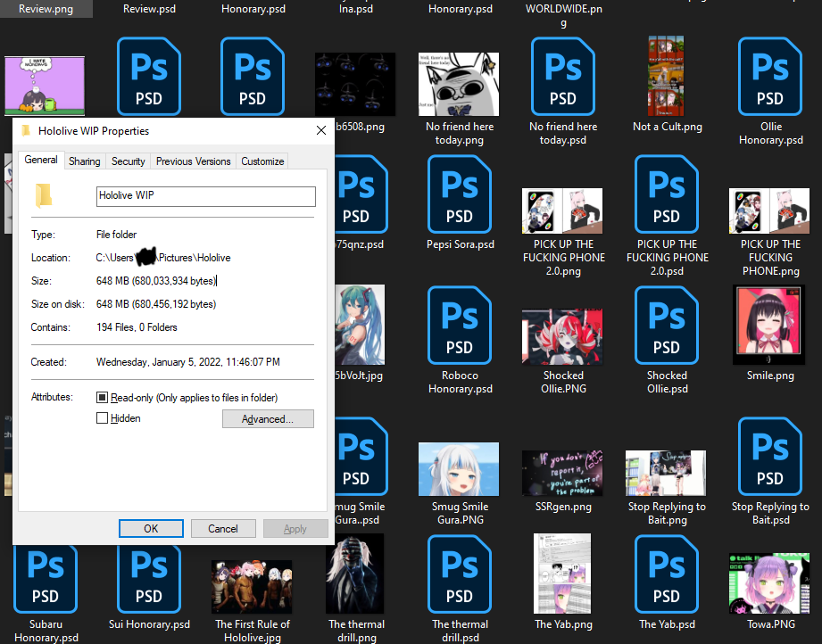Viewport: 822px width, 644px height.
Task: Switch to the Customize tab
Action: pos(262,161)
